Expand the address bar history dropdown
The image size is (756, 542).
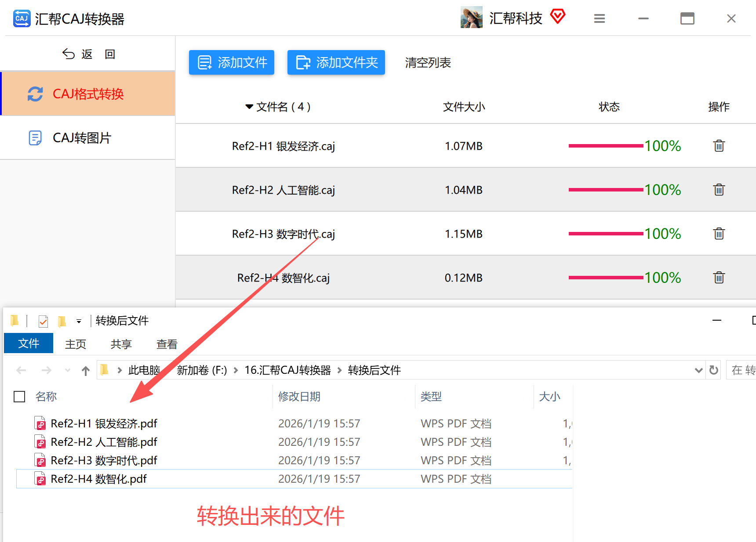[698, 370]
